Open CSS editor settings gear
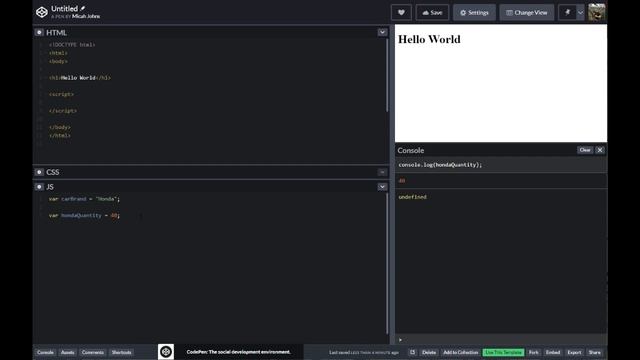Image resolution: width=640 pixels, height=360 pixels. coord(39,172)
